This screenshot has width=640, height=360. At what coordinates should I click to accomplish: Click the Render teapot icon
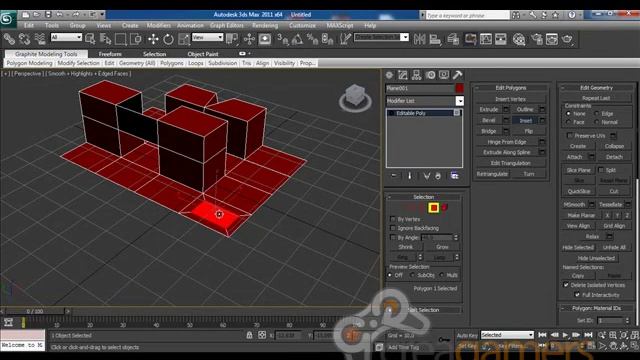(x=567, y=39)
